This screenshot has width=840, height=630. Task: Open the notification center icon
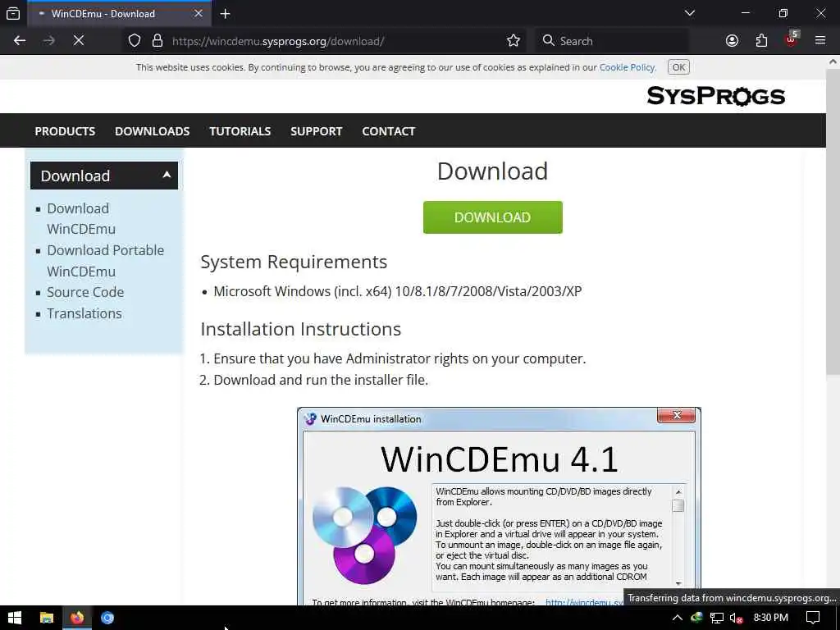[x=813, y=618]
